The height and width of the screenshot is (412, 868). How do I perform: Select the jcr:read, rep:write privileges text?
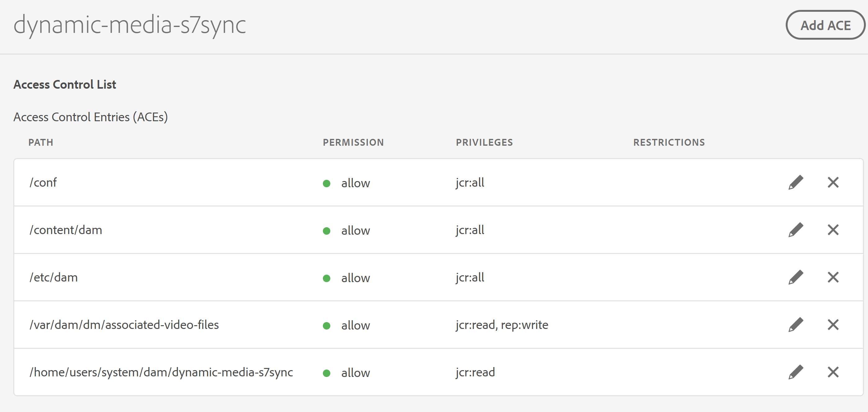501,325
